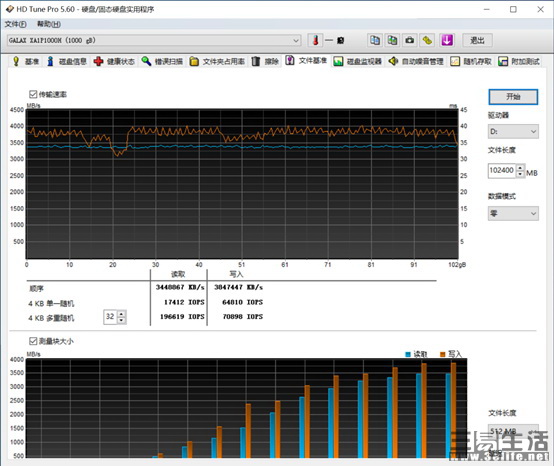Click the camera save screenshot icon
The image size is (554, 466).
click(410, 40)
